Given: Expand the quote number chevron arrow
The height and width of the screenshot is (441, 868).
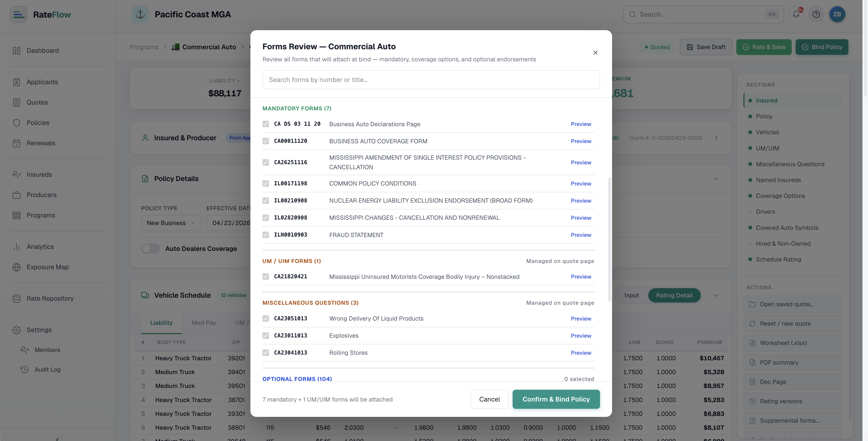Looking at the screenshot, I should [x=716, y=138].
